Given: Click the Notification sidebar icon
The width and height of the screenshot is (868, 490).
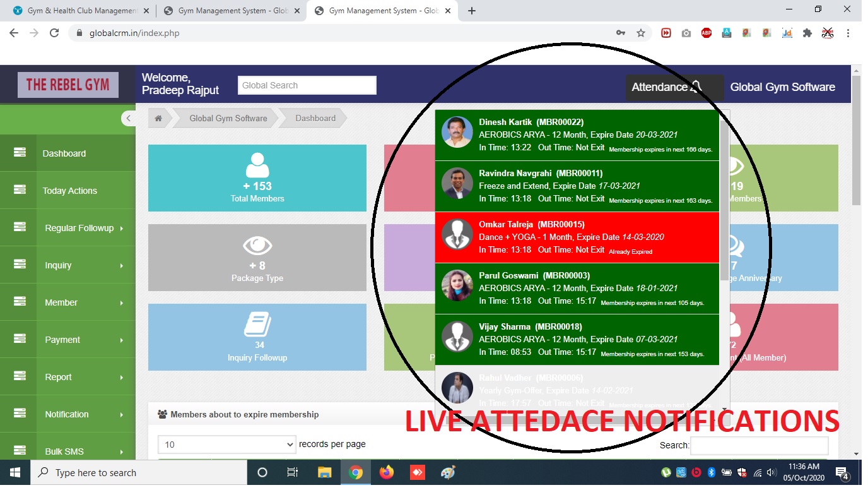Looking at the screenshot, I should click(x=19, y=414).
